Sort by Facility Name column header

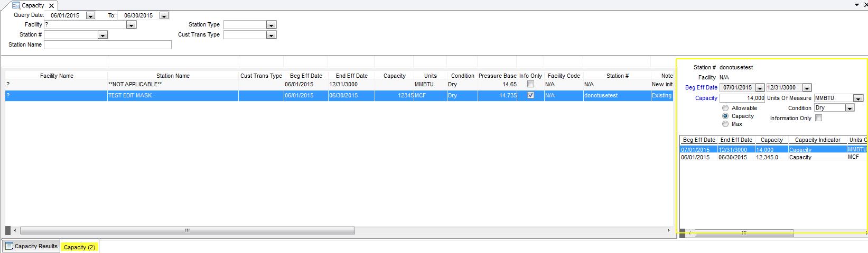(57, 76)
